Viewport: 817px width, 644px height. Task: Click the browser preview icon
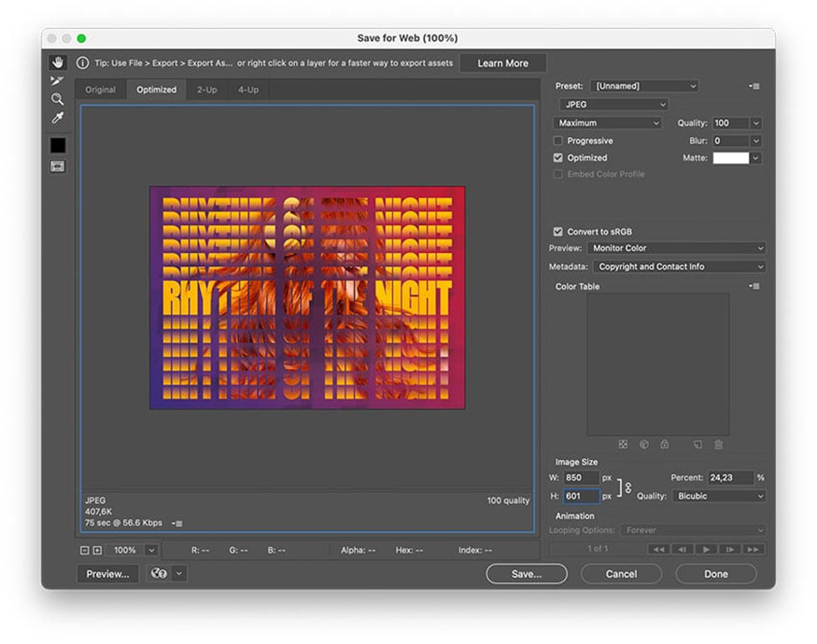pyautogui.click(x=159, y=574)
